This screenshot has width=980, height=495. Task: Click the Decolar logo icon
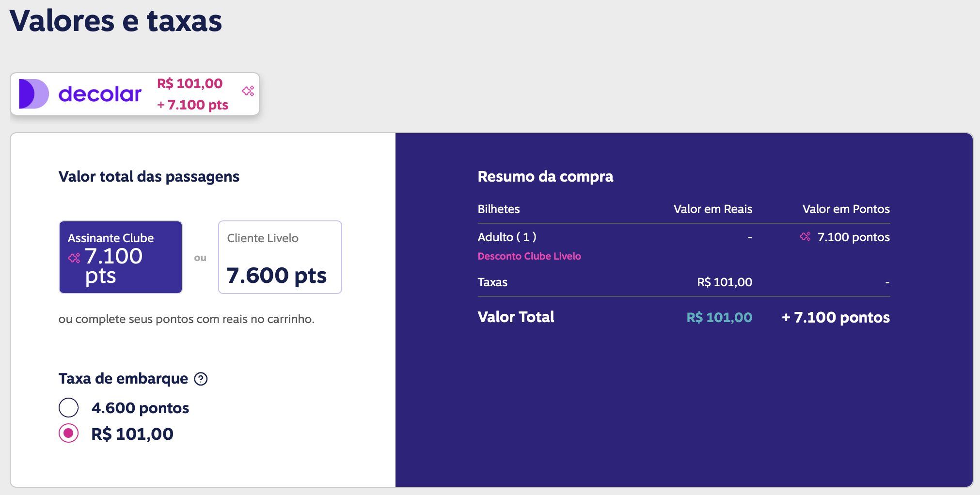click(x=34, y=94)
